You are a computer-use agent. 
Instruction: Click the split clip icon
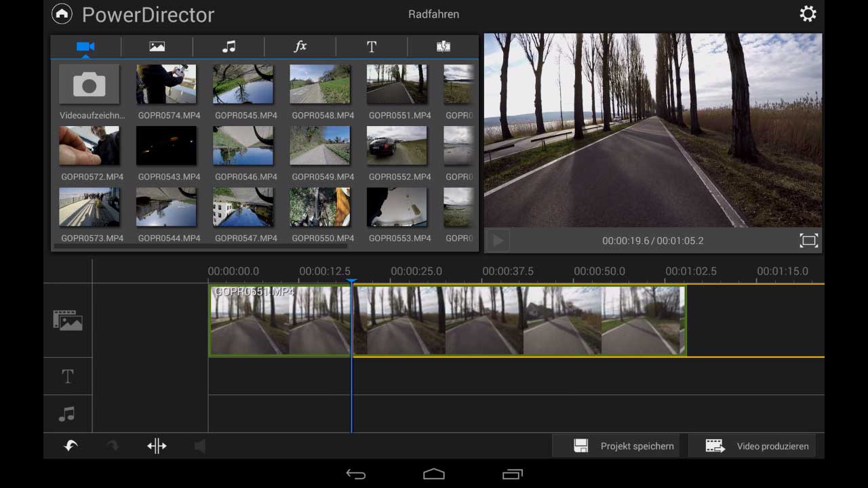(157, 446)
